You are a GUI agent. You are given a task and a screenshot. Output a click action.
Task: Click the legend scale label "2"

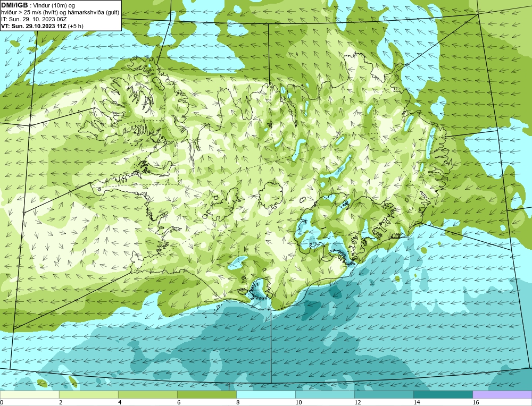61,402
